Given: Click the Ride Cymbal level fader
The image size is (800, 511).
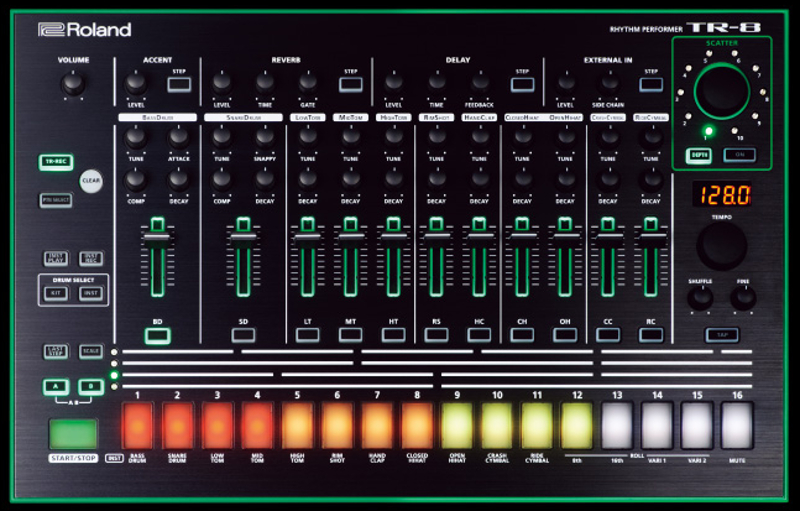Looking at the screenshot, I should [651, 237].
